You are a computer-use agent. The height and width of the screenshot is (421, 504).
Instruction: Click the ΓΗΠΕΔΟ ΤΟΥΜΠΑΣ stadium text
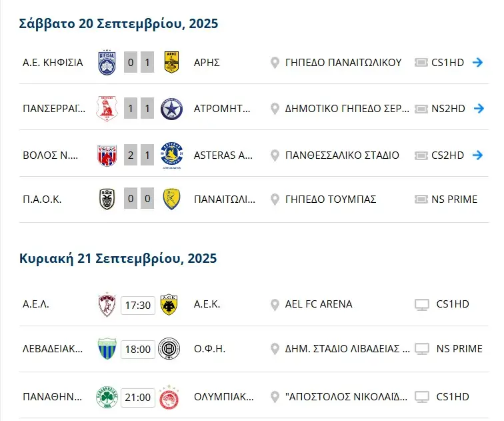click(331, 199)
